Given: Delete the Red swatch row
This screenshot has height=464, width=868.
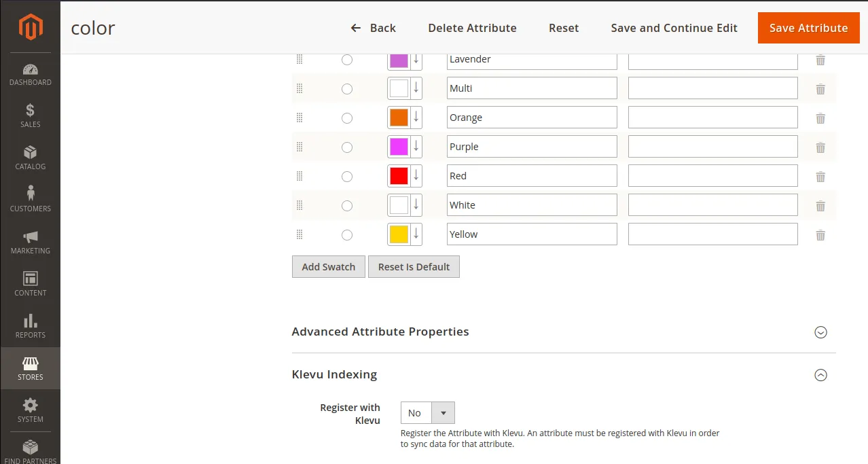Looking at the screenshot, I should (820, 177).
